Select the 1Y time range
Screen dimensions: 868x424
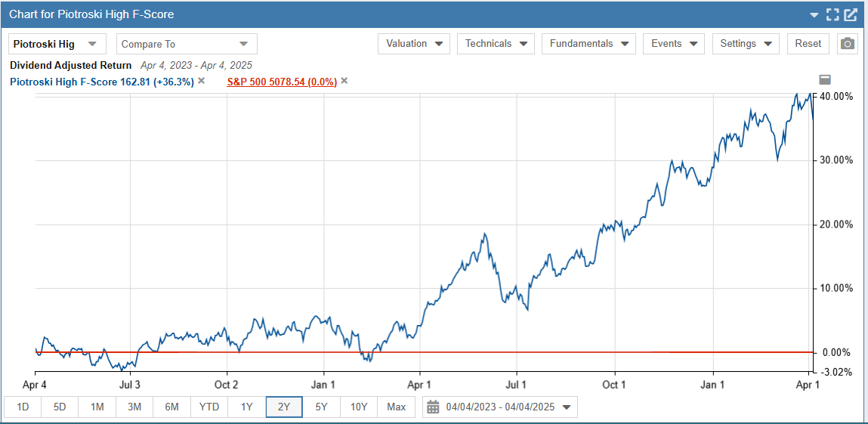pyautogui.click(x=246, y=407)
